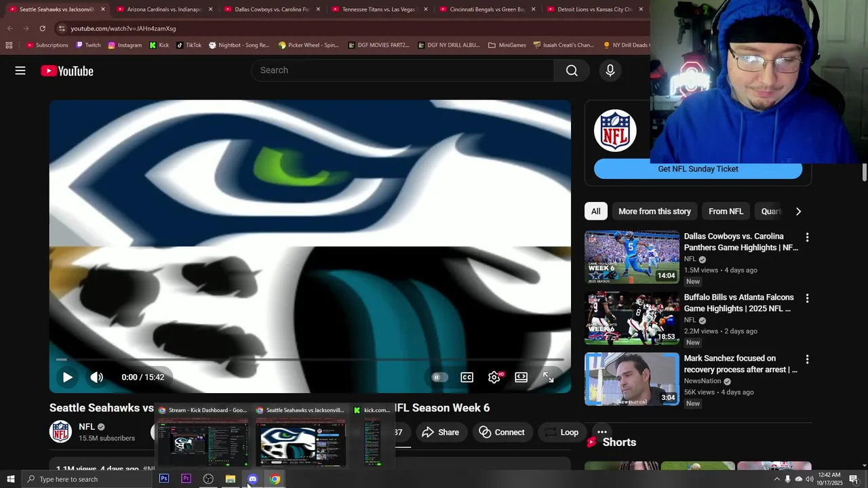
Task: Select Stream - Kick Dashboard window preview
Action: coord(203,437)
